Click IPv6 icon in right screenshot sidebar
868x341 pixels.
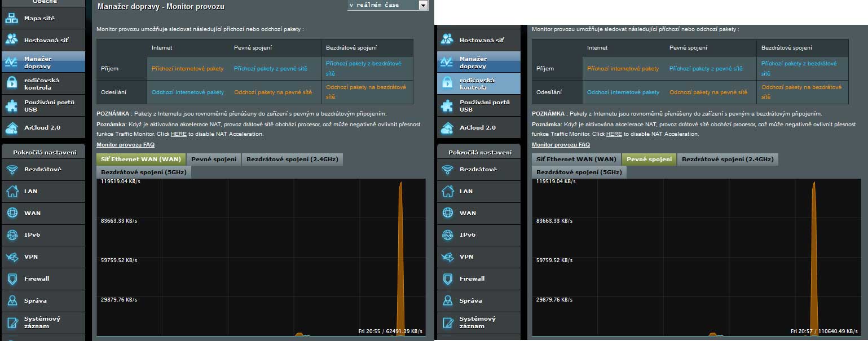click(447, 235)
